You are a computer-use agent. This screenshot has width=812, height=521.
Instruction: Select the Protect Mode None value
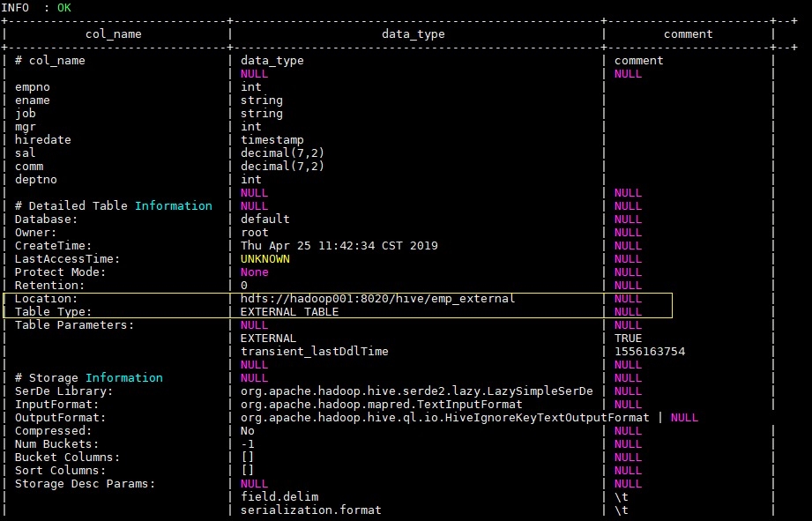click(254, 272)
